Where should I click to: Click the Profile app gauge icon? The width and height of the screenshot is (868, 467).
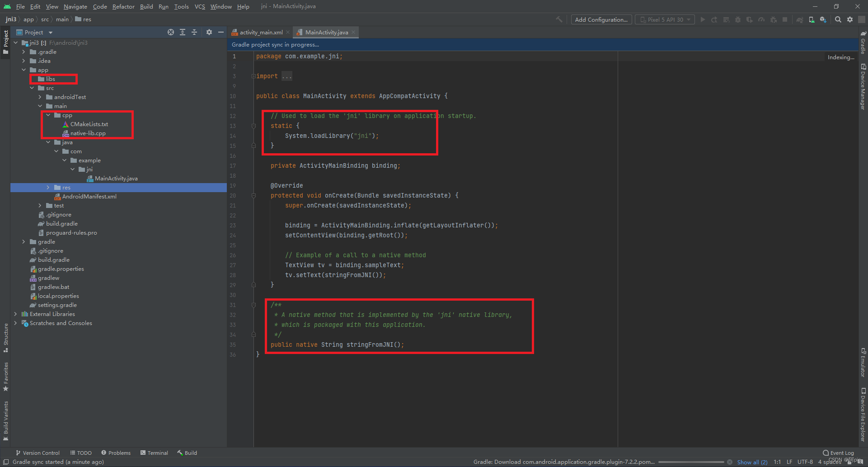click(x=761, y=19)
